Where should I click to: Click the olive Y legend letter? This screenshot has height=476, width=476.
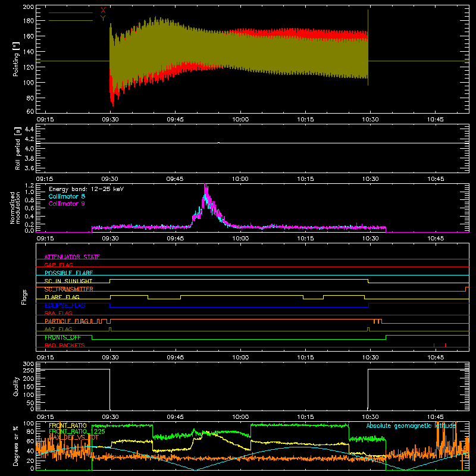click(103, 18)
